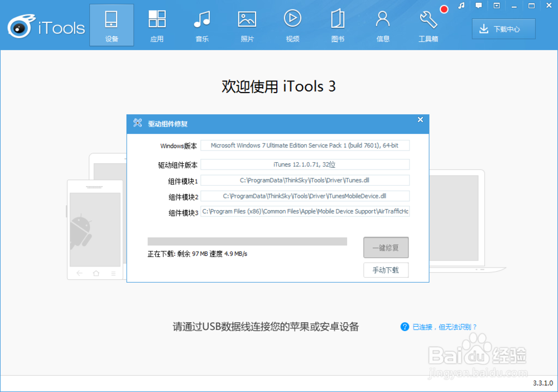This screenshot has width=558, height=392.
Task: Click the version number 3.3.1.0
Action: (543, 383)
